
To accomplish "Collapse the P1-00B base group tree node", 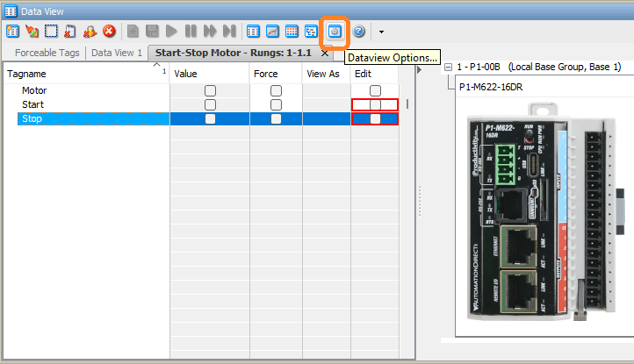I will tap(449, 68).
